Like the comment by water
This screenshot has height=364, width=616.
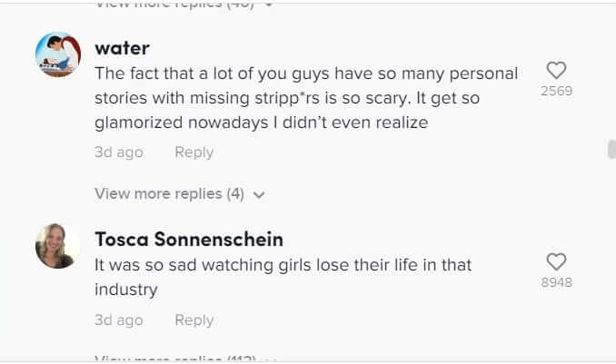point(556,70)
